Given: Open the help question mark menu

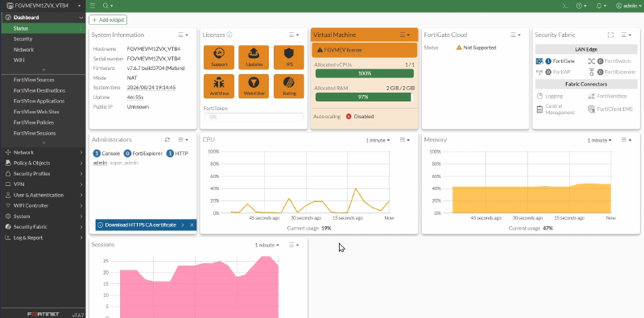Looking at the screenshot, I should [581, 6].
